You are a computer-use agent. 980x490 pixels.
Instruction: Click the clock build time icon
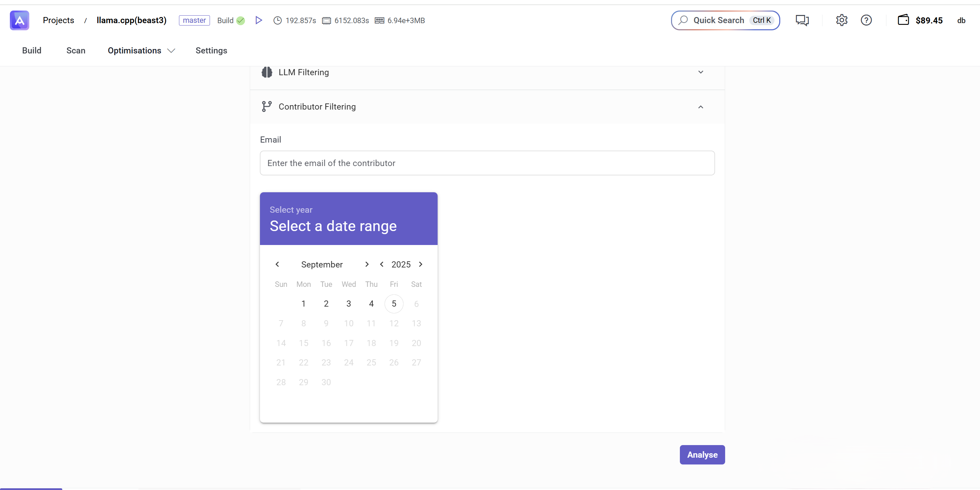click(277, 20)
